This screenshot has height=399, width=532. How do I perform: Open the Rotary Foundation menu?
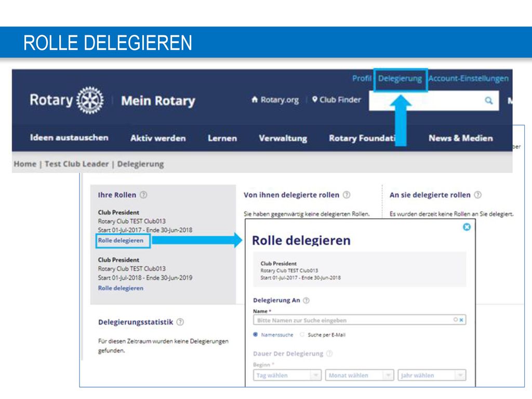(x=362, y=138)
